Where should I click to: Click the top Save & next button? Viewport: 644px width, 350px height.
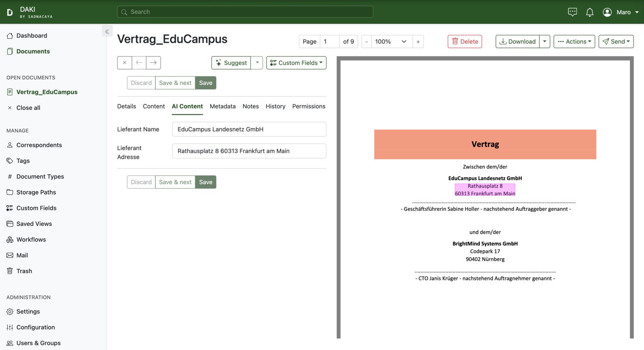175,83
